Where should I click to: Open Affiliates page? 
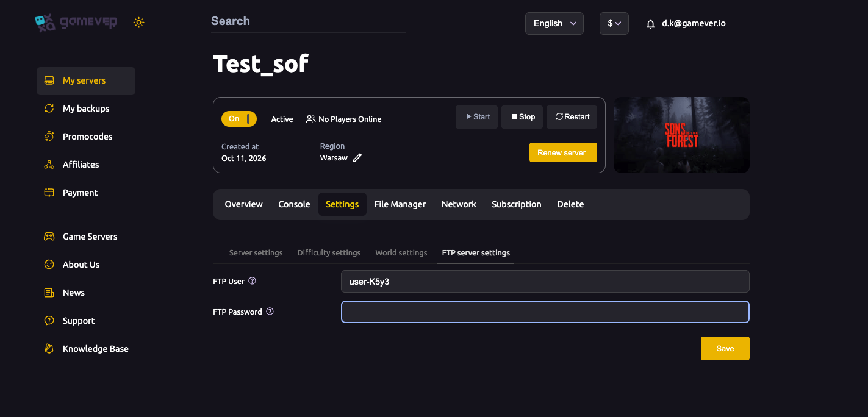point(81,165)
